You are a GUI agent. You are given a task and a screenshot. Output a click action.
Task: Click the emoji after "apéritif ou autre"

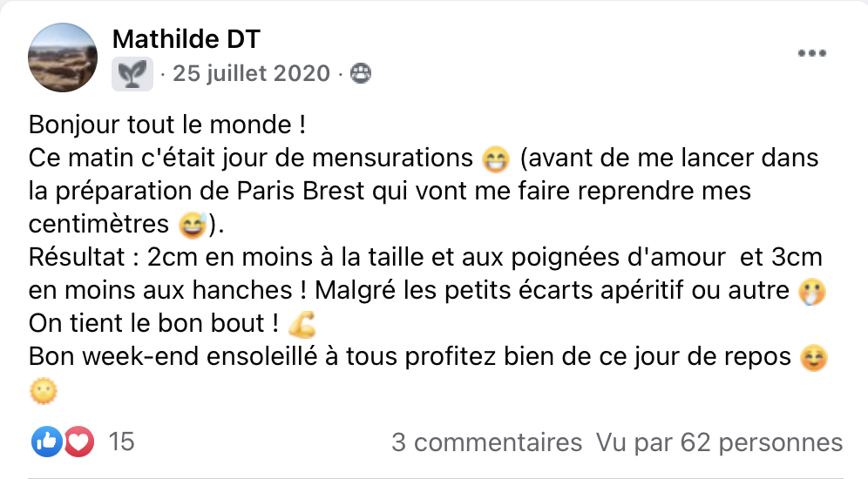tap(811, 292)
